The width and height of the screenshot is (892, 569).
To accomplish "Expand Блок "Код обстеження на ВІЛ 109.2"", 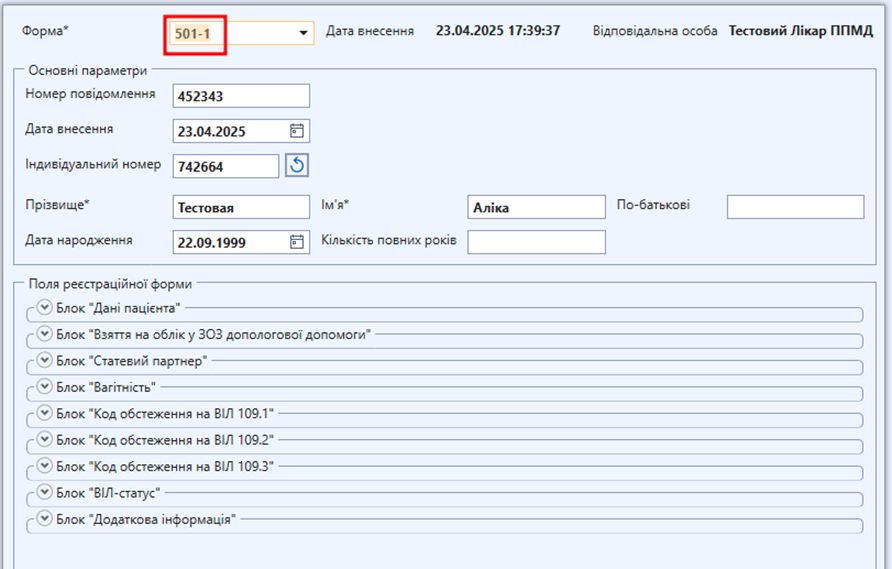I will click(x=44, y=439).
